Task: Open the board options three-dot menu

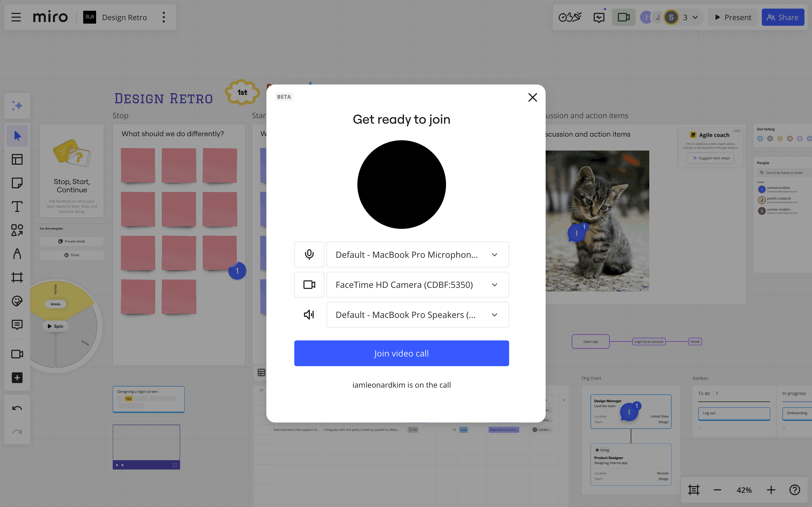Action: [164, 17]
